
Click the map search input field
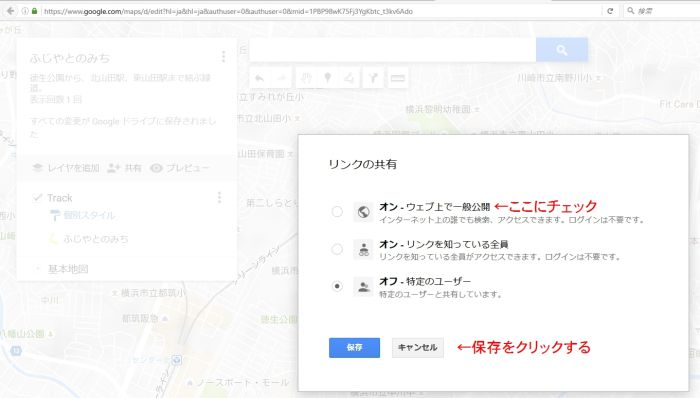coord(392,50)
